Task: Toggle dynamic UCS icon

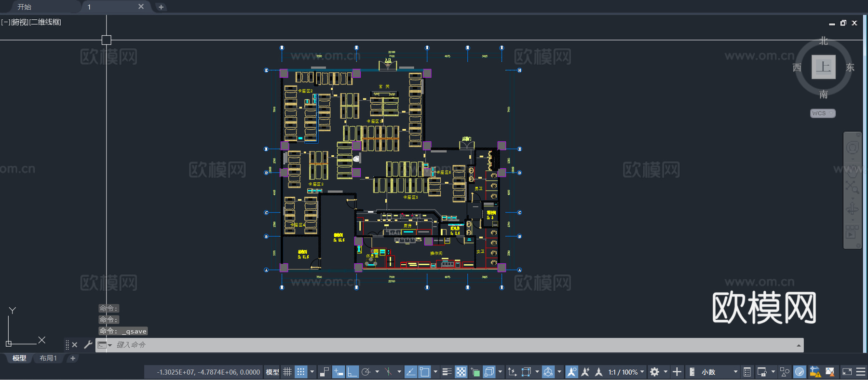Action: pyautogui.click(x=512, y=372)
